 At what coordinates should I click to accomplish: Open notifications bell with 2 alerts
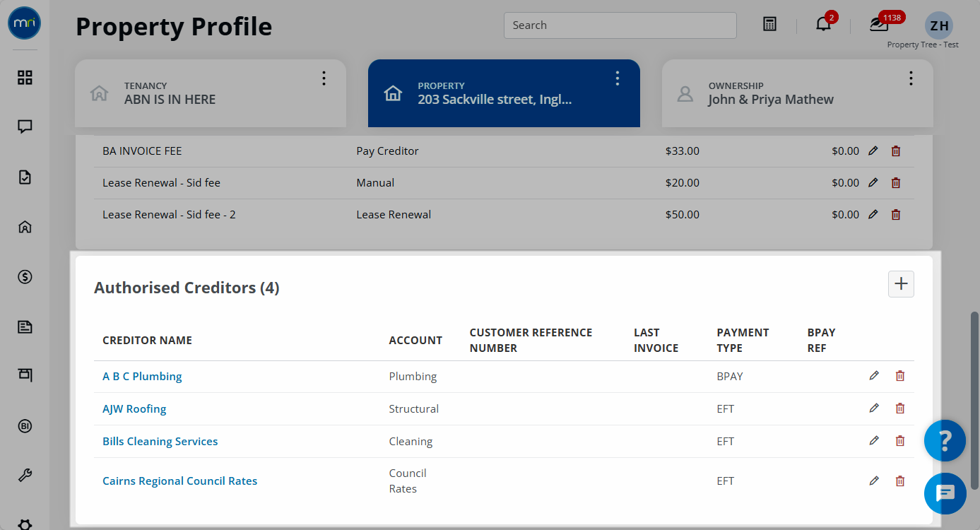824,23
